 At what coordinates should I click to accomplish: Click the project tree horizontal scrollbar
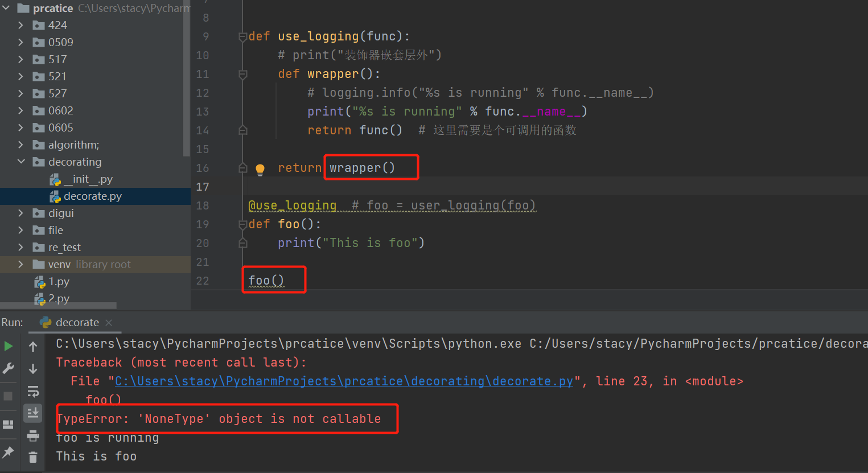pos(58,306)
